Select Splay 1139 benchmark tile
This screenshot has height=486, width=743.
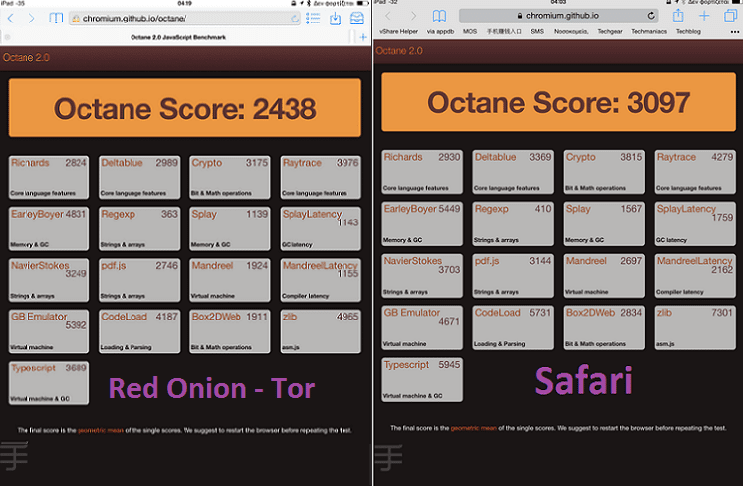230,228
